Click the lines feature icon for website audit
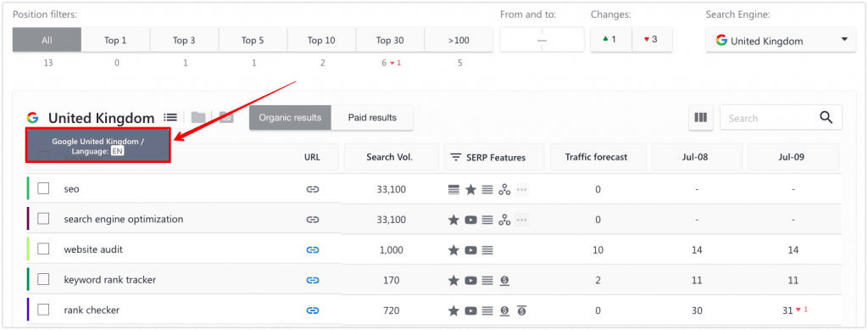868x330 pixels. (x=487, y=250)
